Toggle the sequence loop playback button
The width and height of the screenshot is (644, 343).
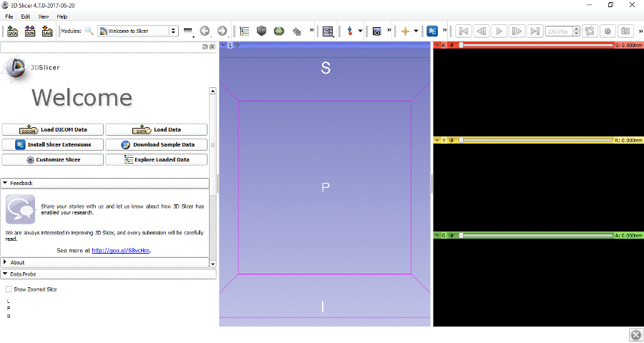(x=590, y=31)
